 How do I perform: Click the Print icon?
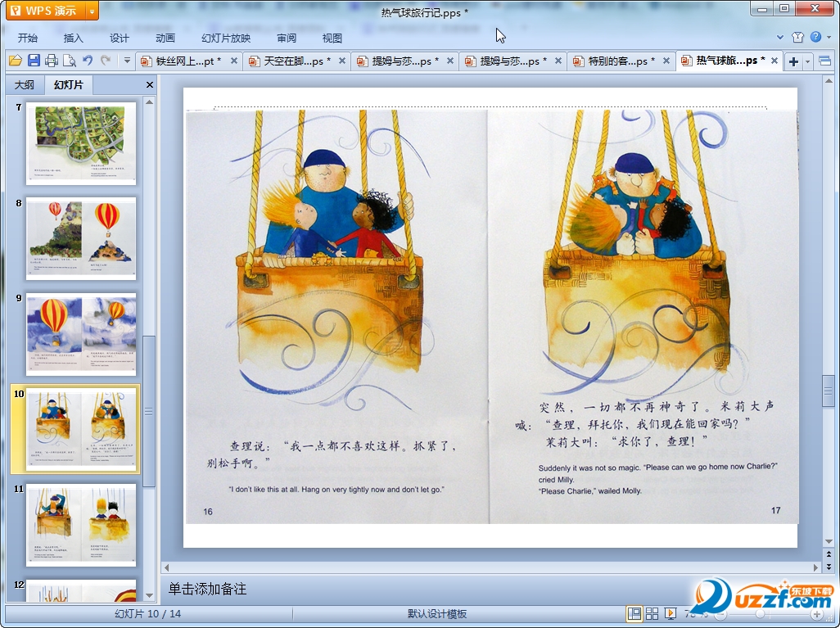click(x=52, y=61)
